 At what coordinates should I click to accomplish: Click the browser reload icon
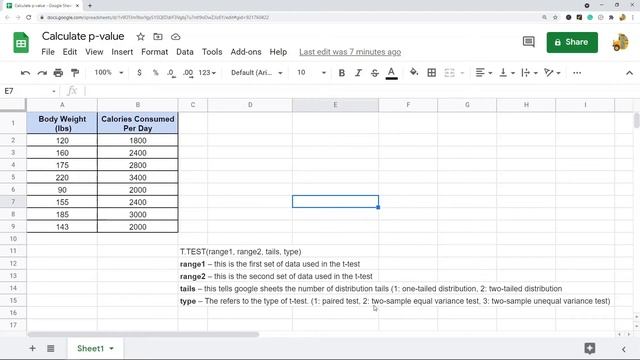29,17
